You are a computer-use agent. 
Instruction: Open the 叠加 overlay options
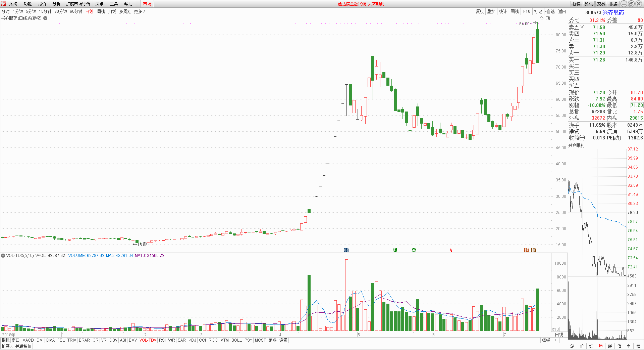[x=491, y=11]
